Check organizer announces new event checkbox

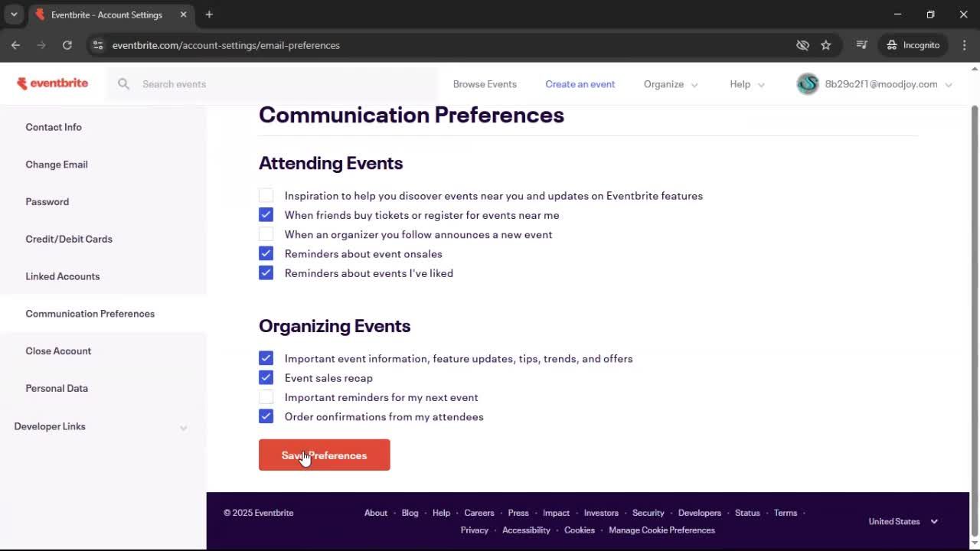pos(266,234)
